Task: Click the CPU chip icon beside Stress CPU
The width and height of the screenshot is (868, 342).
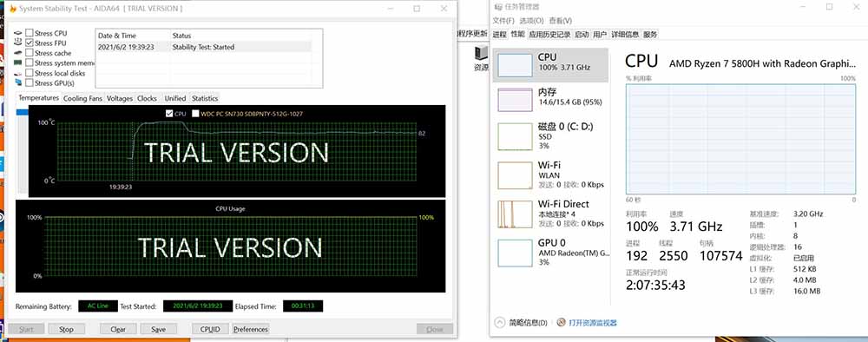Action: pos(18,33)
